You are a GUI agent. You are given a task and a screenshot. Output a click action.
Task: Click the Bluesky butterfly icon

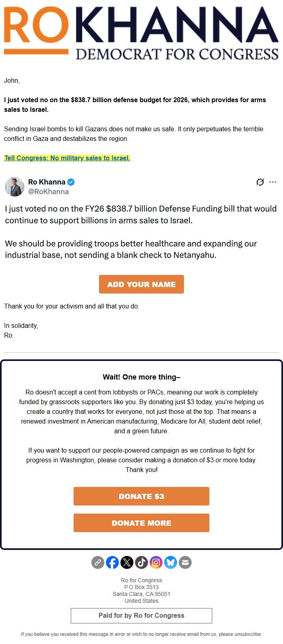[171, 562]
